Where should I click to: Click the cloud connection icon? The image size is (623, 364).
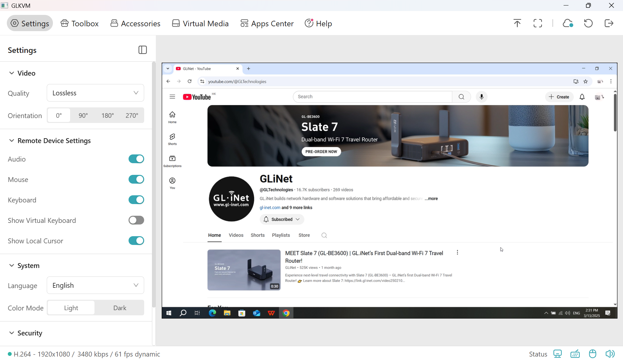(x=568, y=23)
